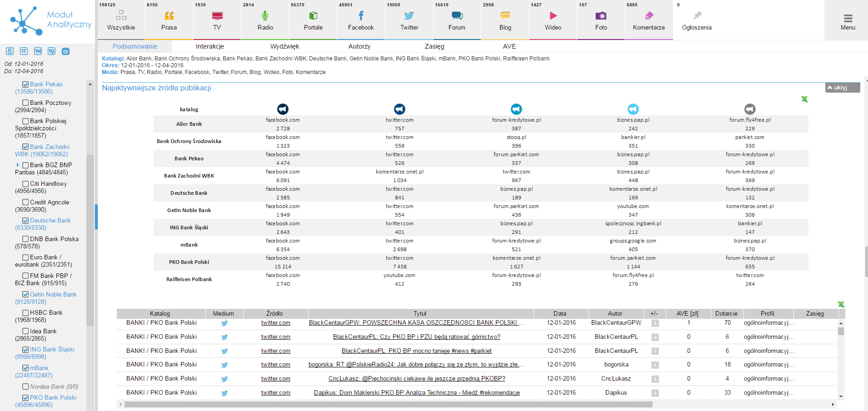Click the first column megaphone icon
Image resolution: width=868 pixels, height=411 pixels.
(283, 109)
